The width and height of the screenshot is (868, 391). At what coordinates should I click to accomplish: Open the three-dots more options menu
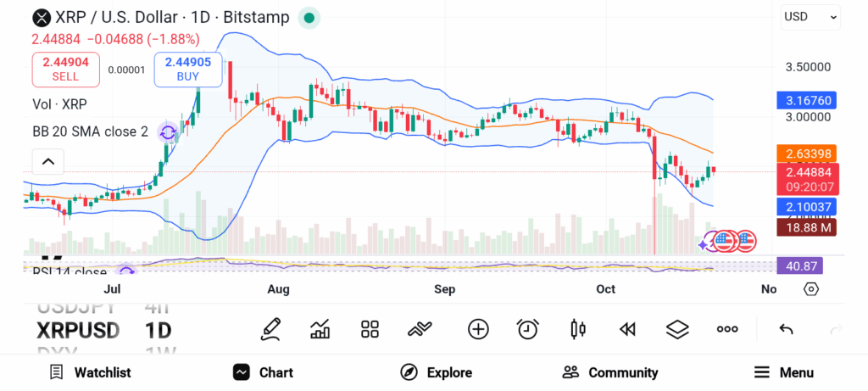point(727,329)
